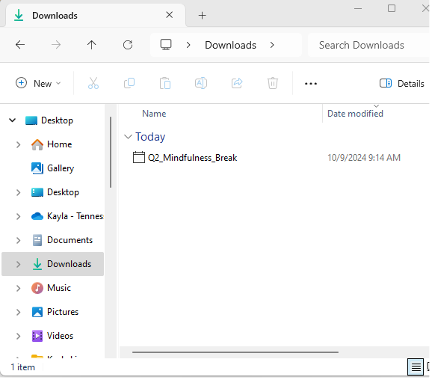Image resolution: width=430 pixels, height=378 pixels.
Task: Go up one folder level
Action: [92, 45]
